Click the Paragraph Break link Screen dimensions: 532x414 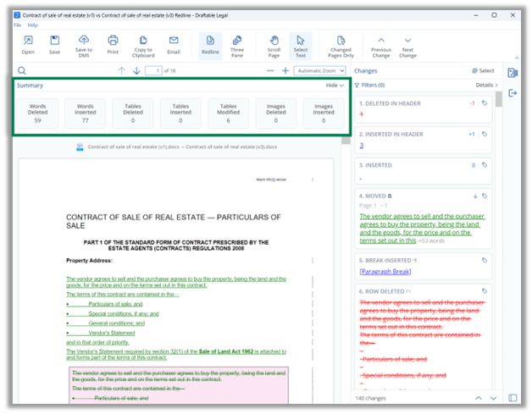point(385,272)
